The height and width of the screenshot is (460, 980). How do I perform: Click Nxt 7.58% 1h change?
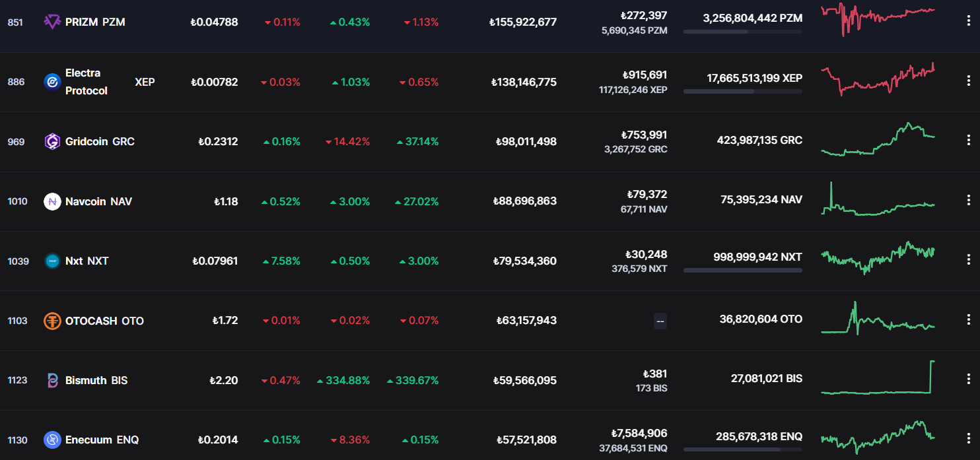pyautogui.click(x=281, y=261)
